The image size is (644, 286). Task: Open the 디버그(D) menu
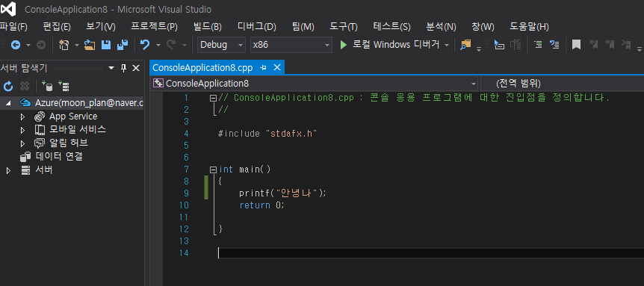257,27
